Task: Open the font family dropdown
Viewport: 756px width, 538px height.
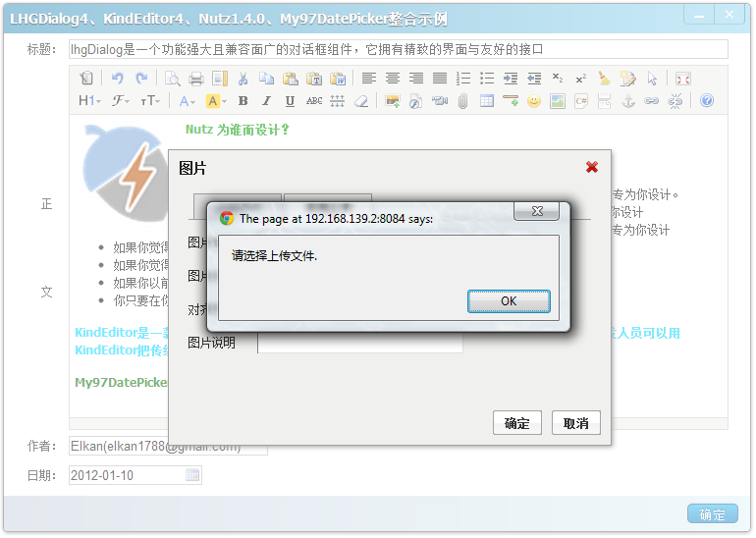Action: click(121, 101)
